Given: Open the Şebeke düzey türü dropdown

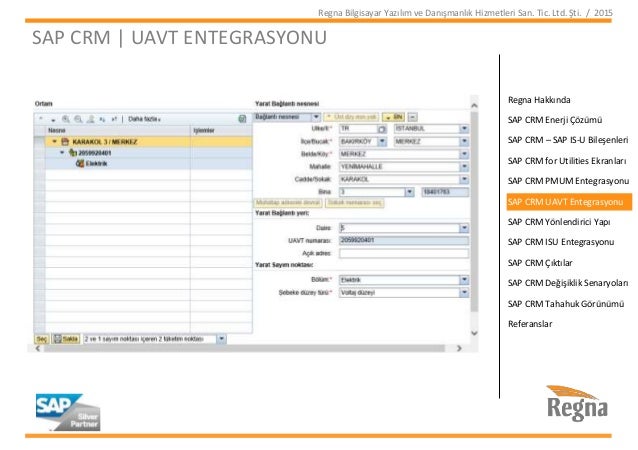Looking at the screenshot, I should tap(464, 293).
